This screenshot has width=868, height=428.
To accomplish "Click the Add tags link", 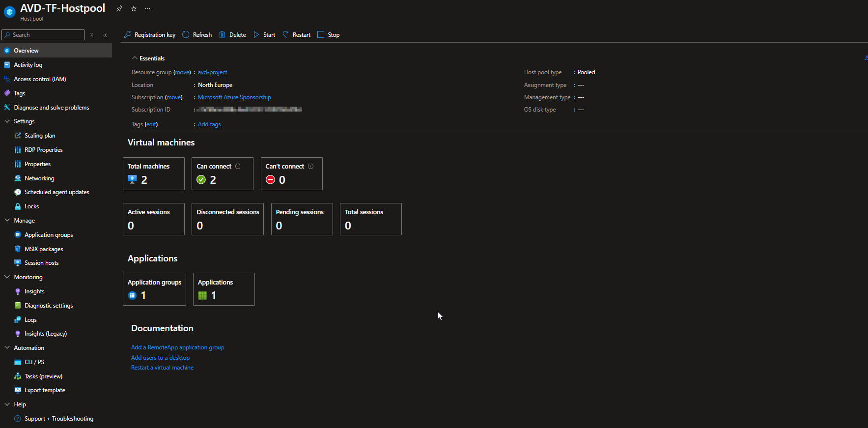I will (209, 124).
